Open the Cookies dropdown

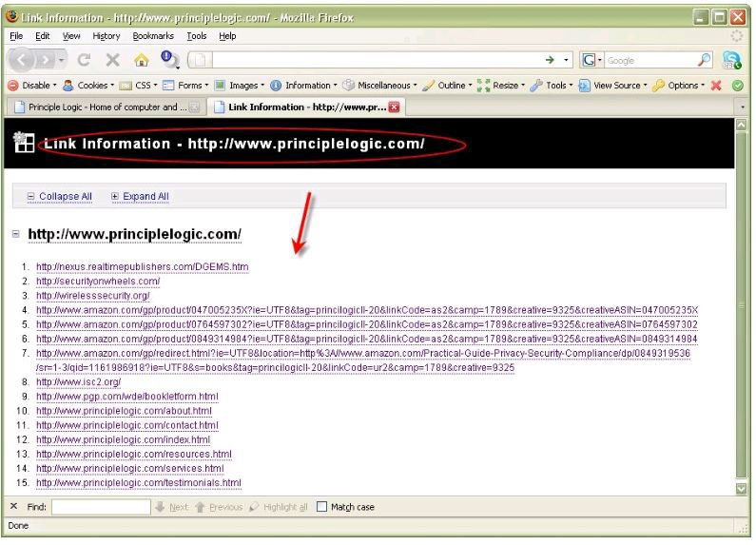(x=89, y=86)
